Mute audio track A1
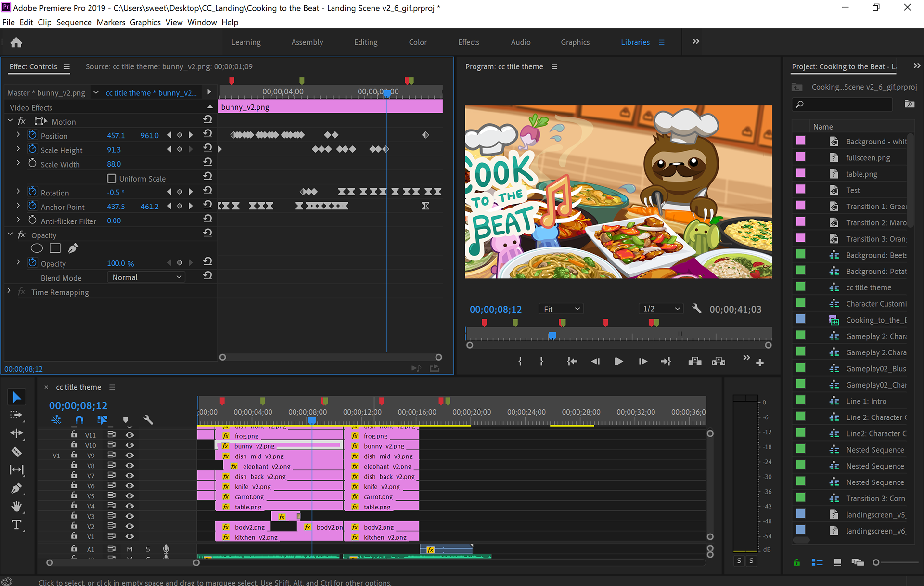The height and width of the screenshot is (586, 924). click(129, 549)
